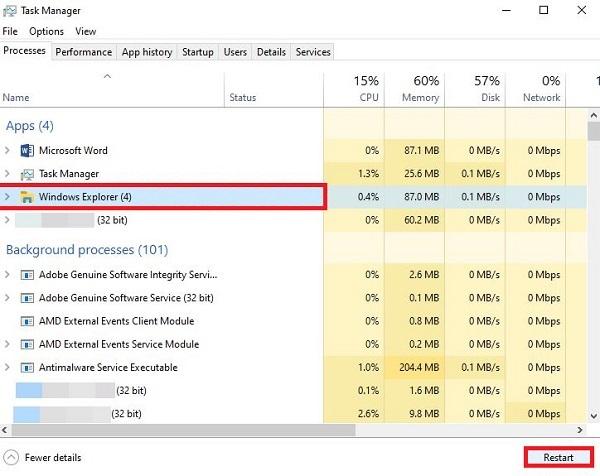
Task: Open the File menu
Action: (x=10, y=31)
